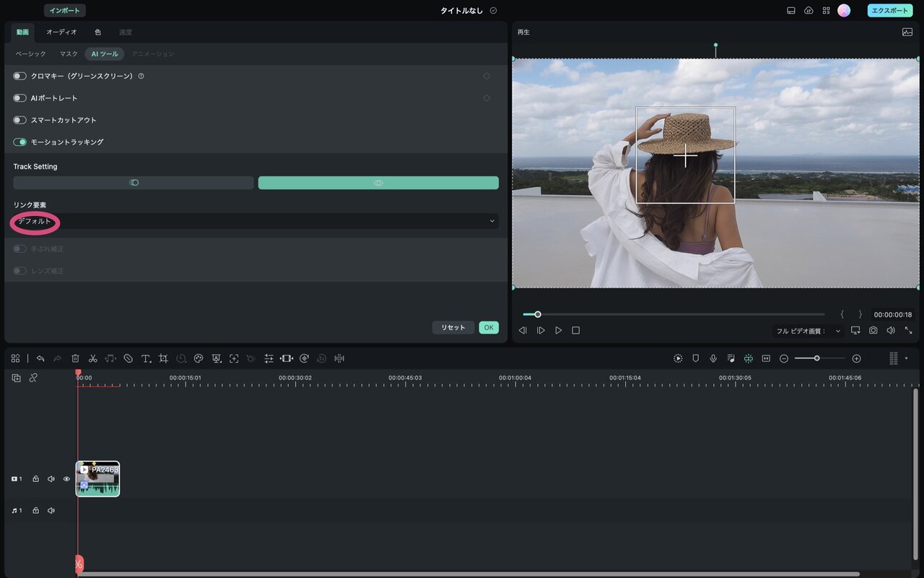
Task: Play the preview video
Action: coord(558,330)
